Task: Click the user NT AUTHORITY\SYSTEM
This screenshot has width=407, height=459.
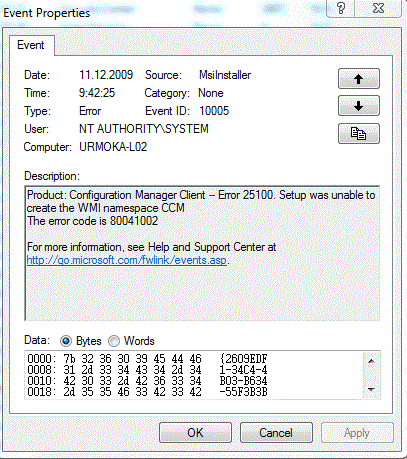Action: pyautogui.click(x=144, y=129)
